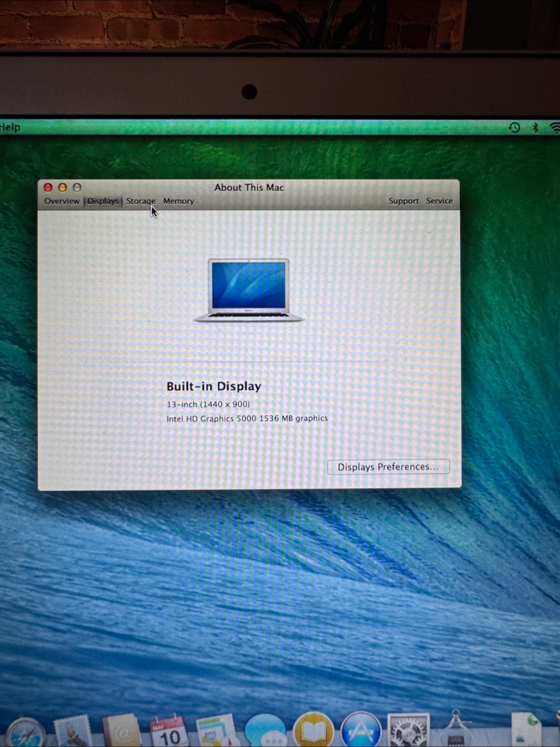Open the Wi-Fi status menu
Image resolution: width=560 pixels, height=747 pixels.
555,127
